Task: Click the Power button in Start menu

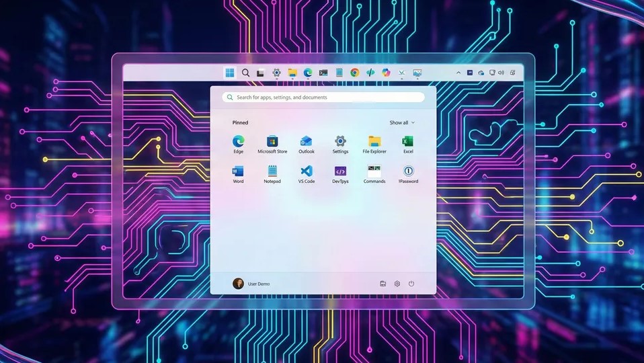Action: tap(411, 283)
